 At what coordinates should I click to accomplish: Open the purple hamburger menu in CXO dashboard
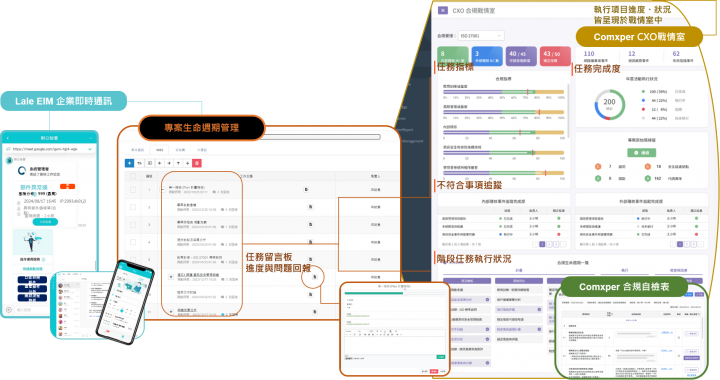pyautogui.click(x=443, y=10)
